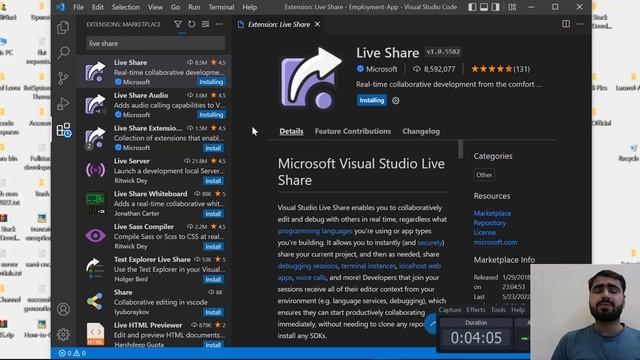Install the Live Server extension

tap(213, 181)
